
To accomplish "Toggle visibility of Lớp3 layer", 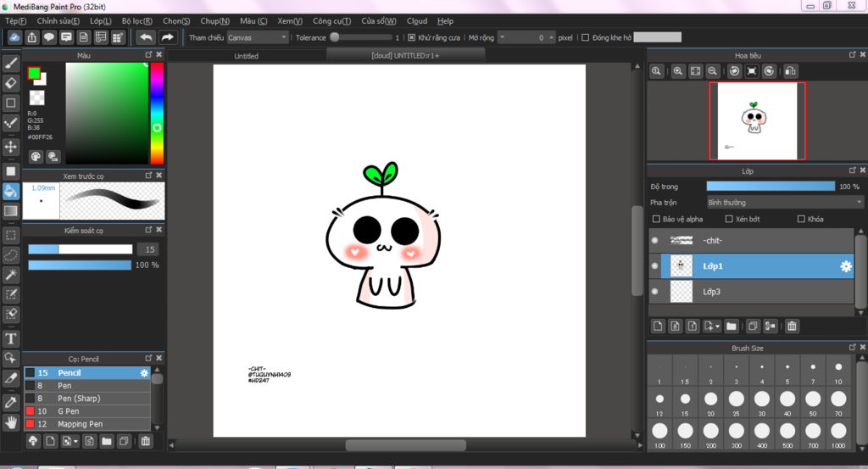I will [x=655, y=292].
